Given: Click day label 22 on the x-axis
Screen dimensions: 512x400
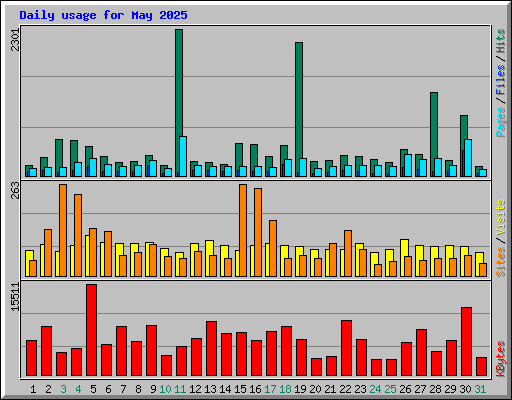Looking at the screenshot, I should pyautogui.click(x=345, y=389).
